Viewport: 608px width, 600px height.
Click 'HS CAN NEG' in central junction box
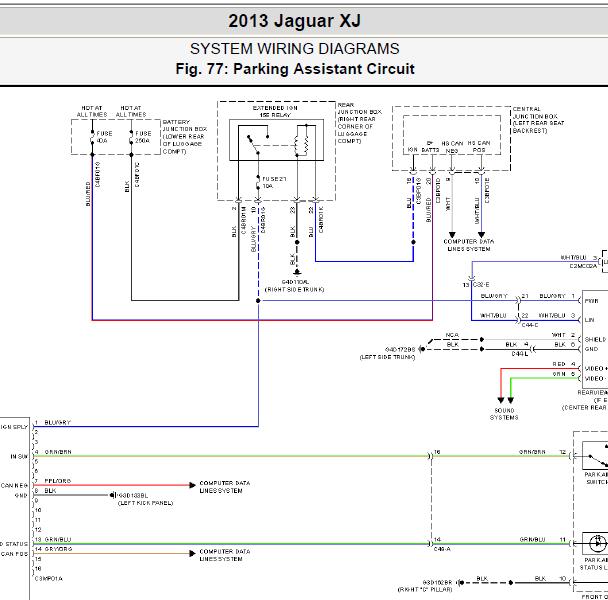click(x=452, y=147)
